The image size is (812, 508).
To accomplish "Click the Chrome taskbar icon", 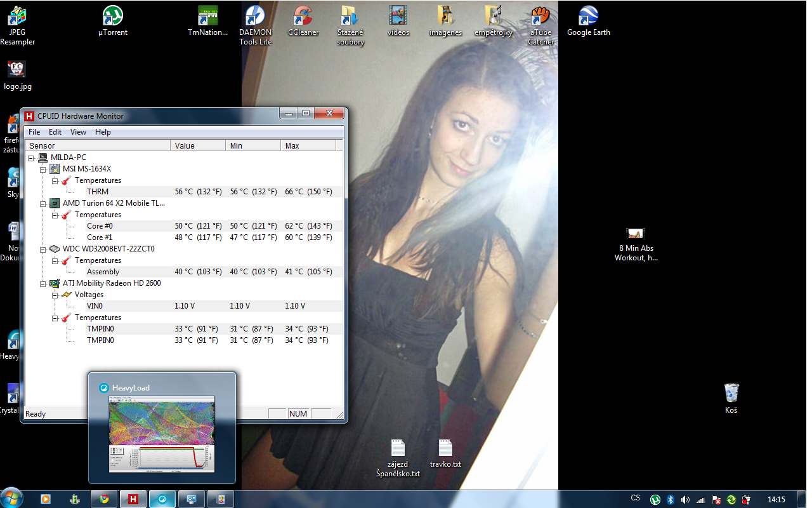I will [x=105, y=499].
